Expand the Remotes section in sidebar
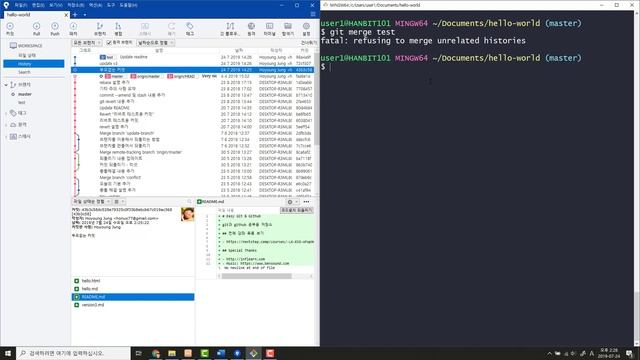This screenshot has height=360, width=640. [6, 124]
